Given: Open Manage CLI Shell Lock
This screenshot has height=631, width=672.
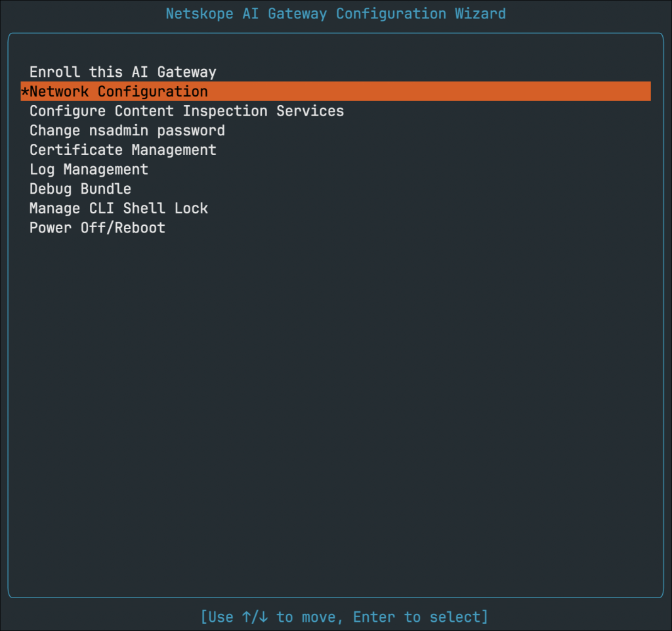Looking at the screenshot, I should click(118, 208).
